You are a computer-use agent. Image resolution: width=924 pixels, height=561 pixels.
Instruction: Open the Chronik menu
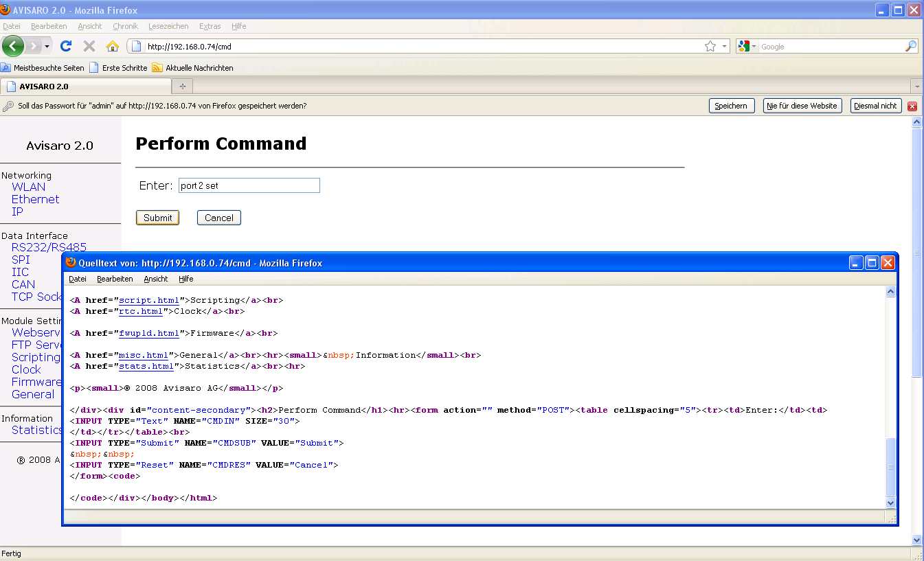click(126, 26)
